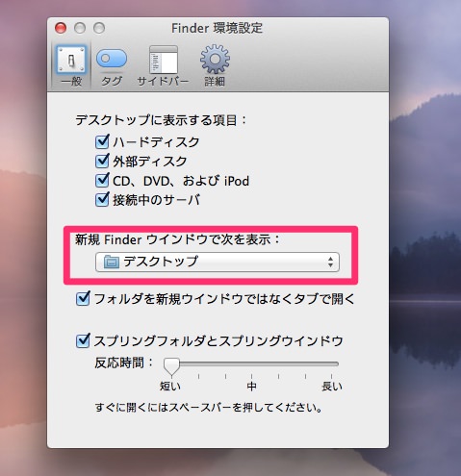
Task: Open the 詳細 (Advanced) gear icon
Action: point(215,60)
